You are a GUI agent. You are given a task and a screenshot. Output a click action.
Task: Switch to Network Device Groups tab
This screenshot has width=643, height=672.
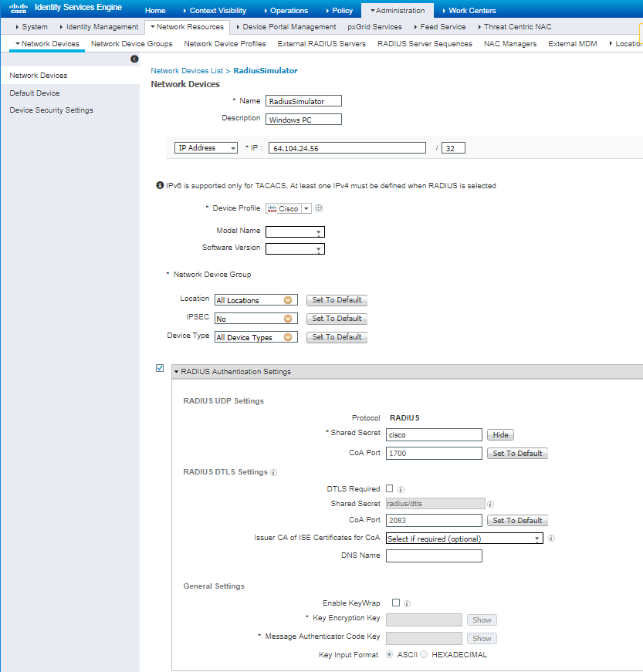(x=131, y=44)
